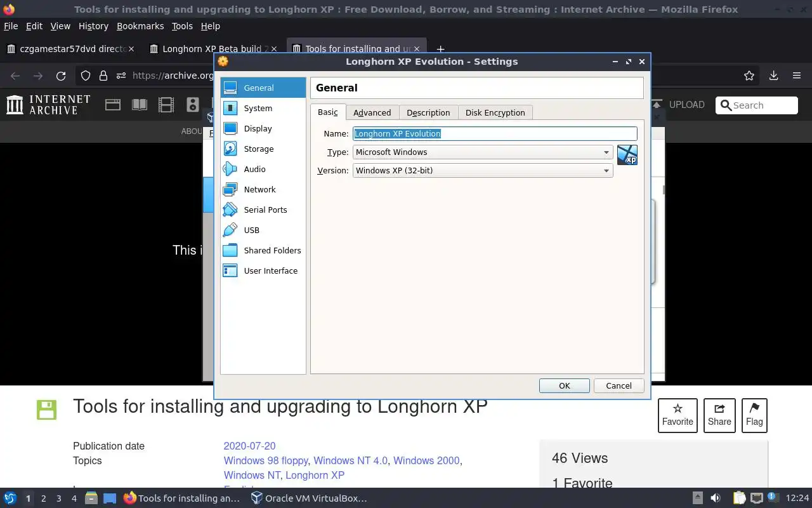Confirm settings with the OK button
The image size is (812, 508).
pyautogui.click(x=565, y=385)
